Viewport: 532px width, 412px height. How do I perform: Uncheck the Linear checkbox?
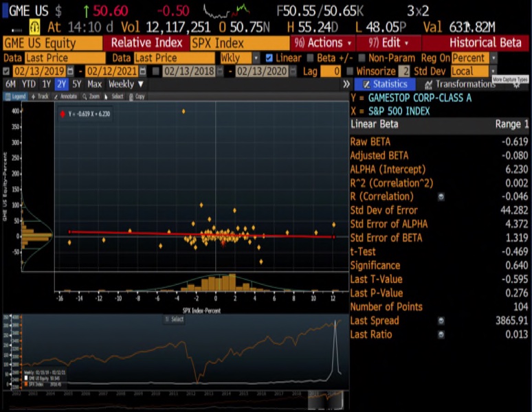269,58
